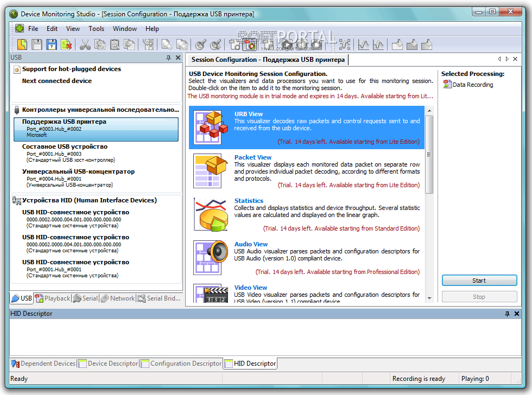Viewport: 532px width, 395px height.
Task: Select the HID Descriptor tab
Action: (x=250, y=364)
